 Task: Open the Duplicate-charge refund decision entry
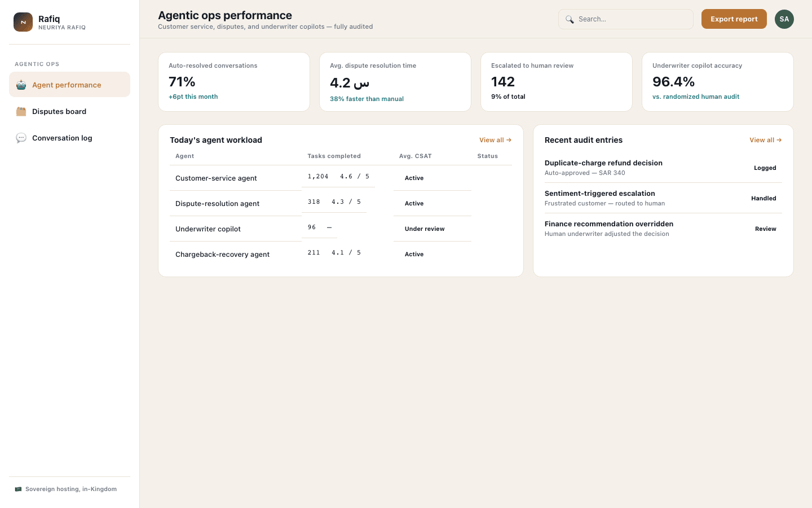pyautogui.click(x=663, y=168)
